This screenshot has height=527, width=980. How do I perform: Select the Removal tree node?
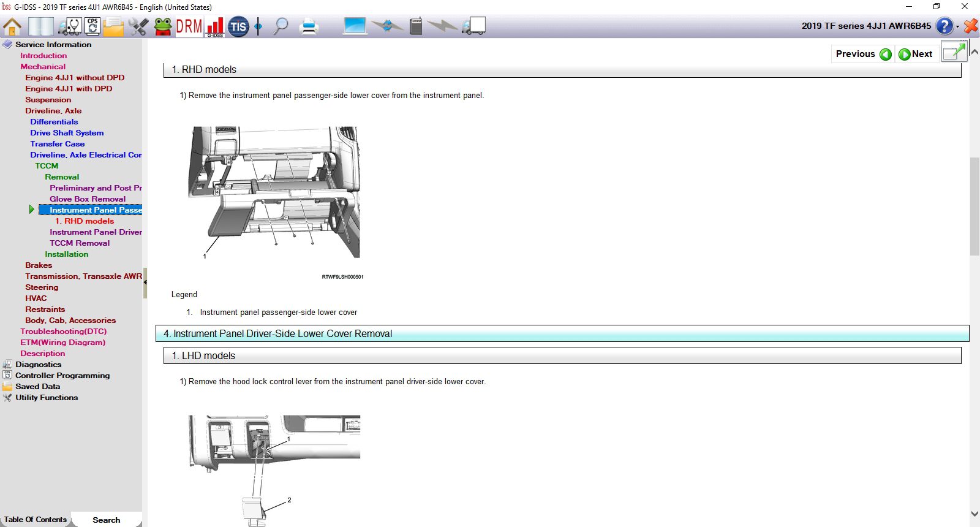coord(62,177)
